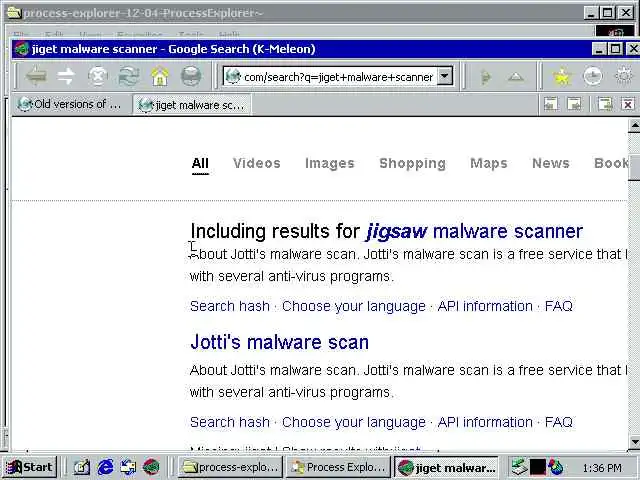Open the Maps search tab
The height and width of the screenshot is (480, 640).
click(489, 163)
